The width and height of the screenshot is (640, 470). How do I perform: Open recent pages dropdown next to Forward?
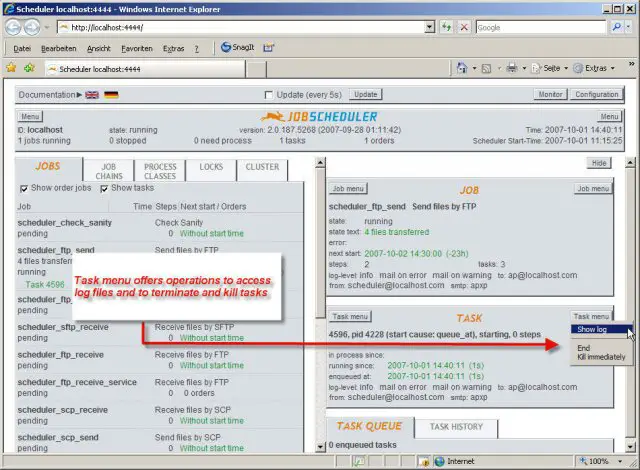click(x=47, y=28)
